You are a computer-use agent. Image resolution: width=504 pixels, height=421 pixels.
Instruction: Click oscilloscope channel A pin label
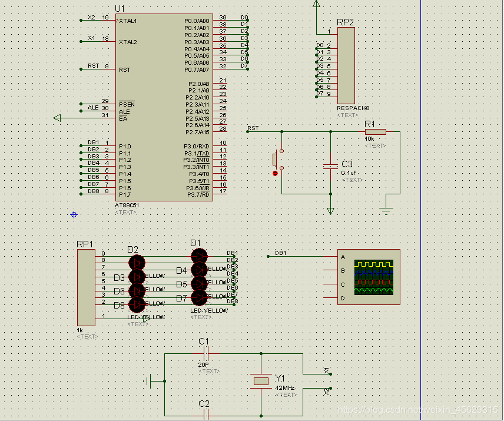click(343, 257)
